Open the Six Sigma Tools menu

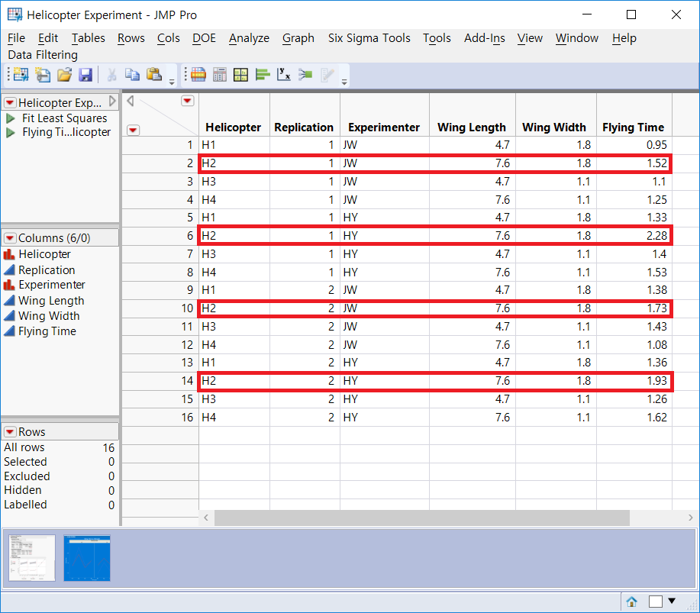coord(369,38)
